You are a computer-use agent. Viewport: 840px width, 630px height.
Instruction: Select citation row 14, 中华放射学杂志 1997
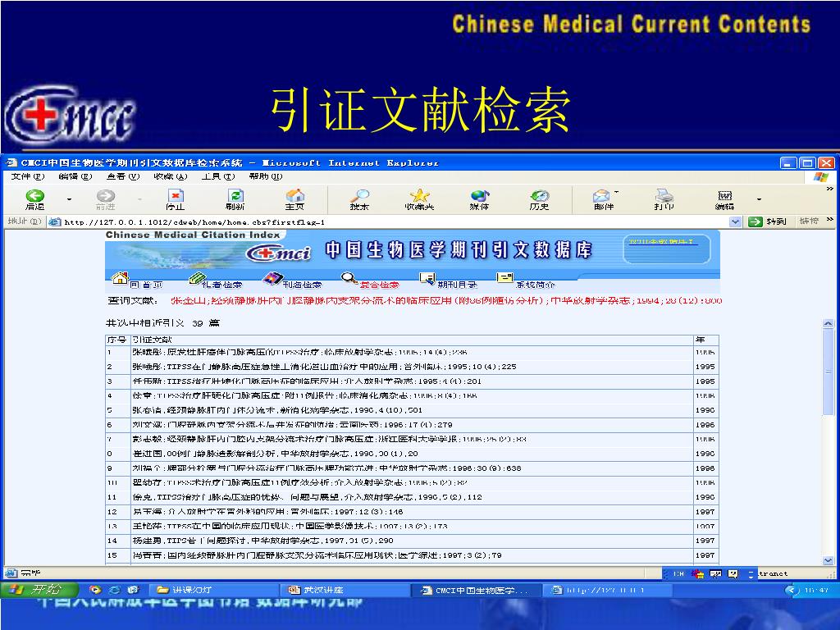click(412, 541)
